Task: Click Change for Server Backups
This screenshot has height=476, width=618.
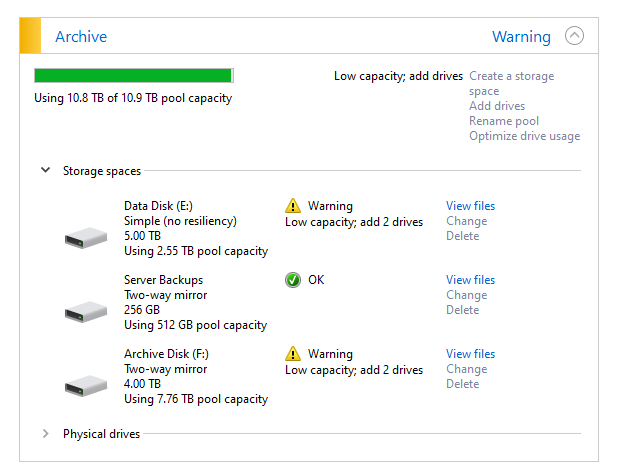Action: 467,295
